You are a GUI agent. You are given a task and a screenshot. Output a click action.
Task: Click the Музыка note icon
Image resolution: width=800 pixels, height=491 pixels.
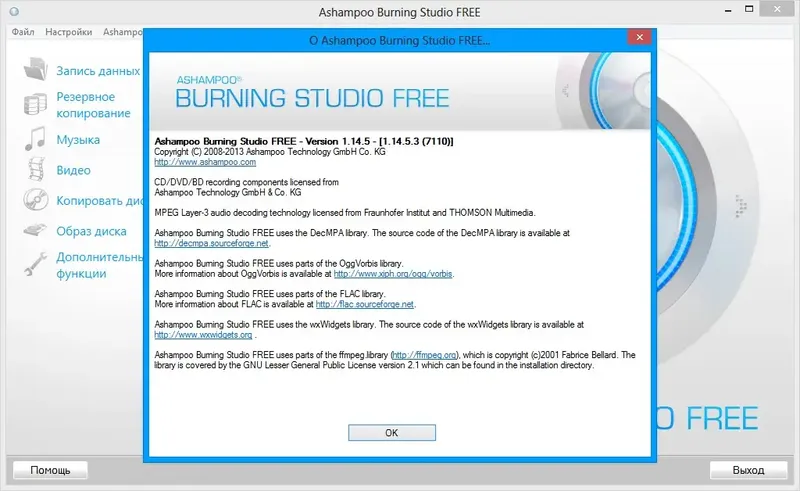click(35, 139)
